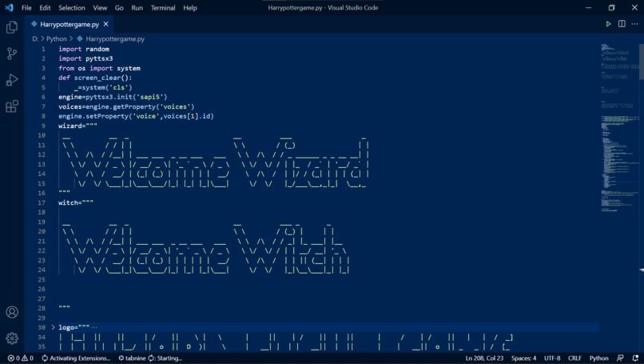Click Activating Extensions status item
Image resolution: width=644 pixels, height=364 pixels.
[77, 358]
